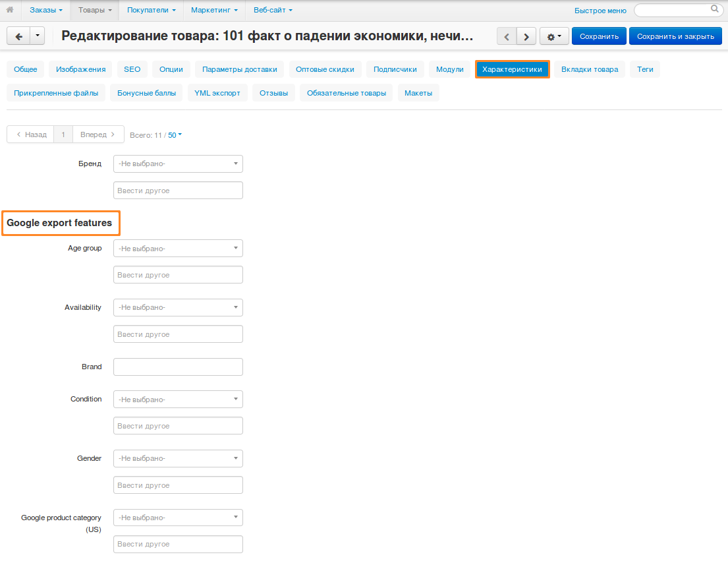Open the Gender dropdown
The height and width of the screenshot is (567, 728).
tap(178, 458)
